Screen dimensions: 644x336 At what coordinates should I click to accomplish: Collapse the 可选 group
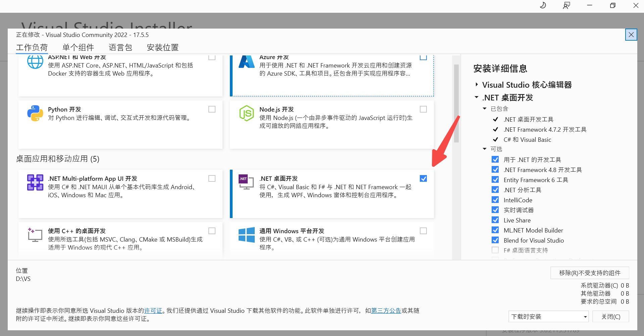485,149
